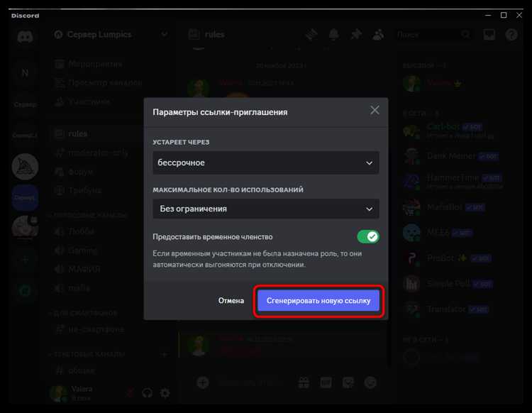This screenshot has height=413, width=532.
Task: Toggle the member list icon
Action: (378, 34)
